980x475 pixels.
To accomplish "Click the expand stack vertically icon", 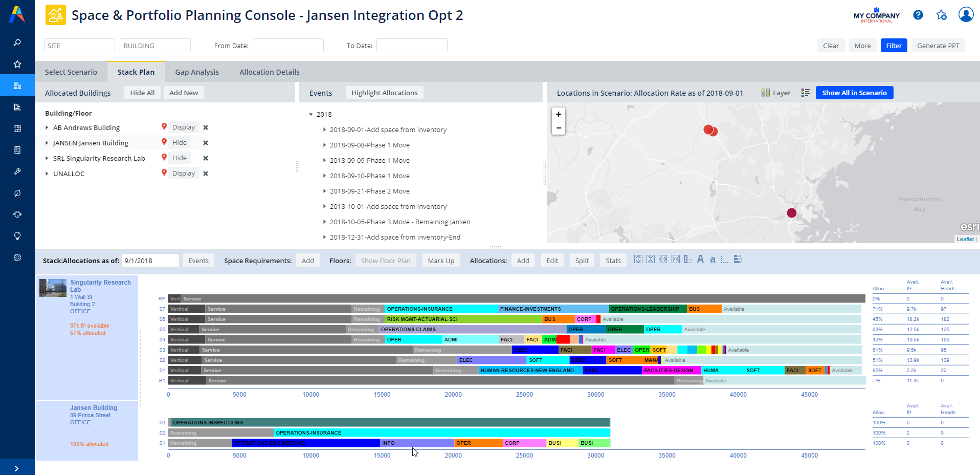I will (638, 259).
